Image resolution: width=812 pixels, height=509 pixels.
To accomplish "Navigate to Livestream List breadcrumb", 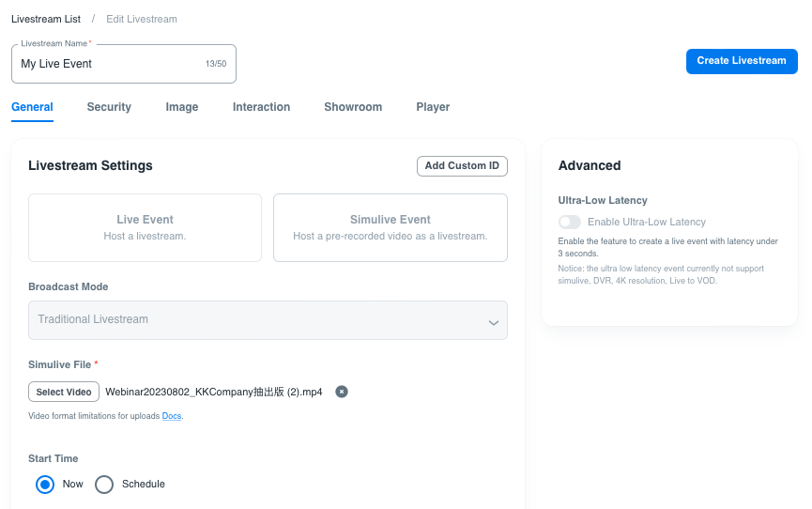I will click(46, 19).
